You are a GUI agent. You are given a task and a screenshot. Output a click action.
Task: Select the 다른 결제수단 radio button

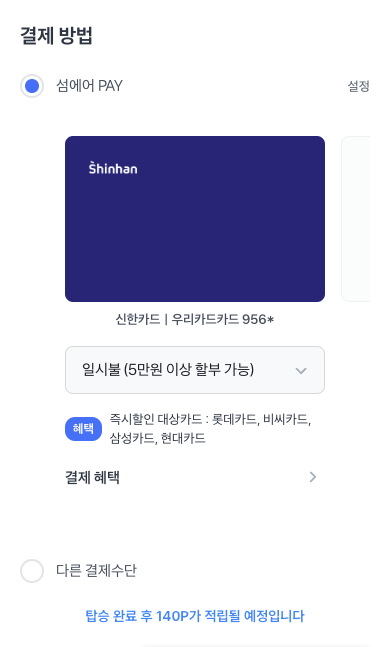[x=32, y=571]
